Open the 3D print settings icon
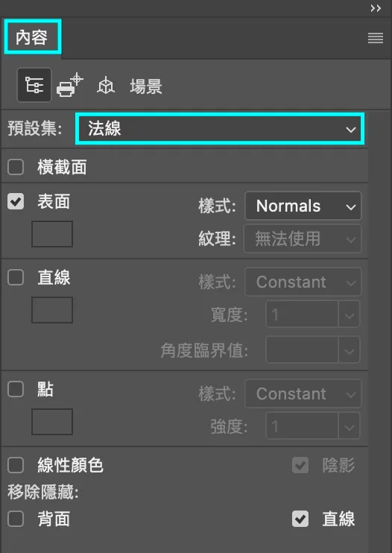Screen dimensions: 392x553 pos(70,85)
